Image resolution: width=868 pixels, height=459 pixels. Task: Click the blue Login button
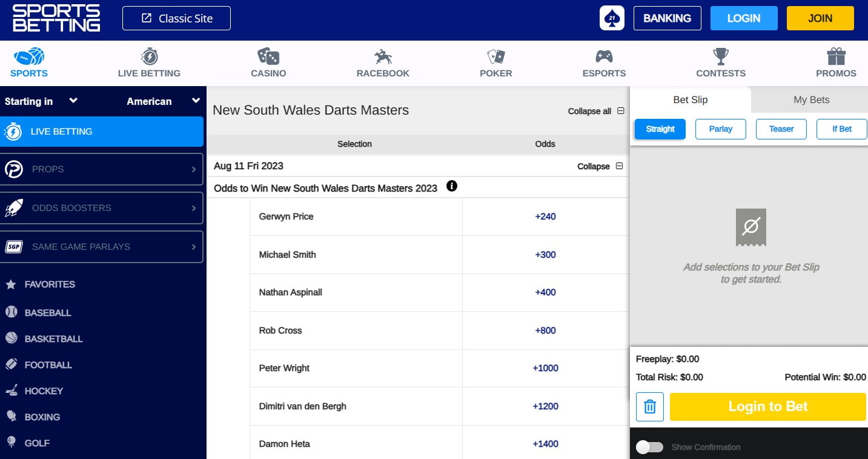point(744,18)
